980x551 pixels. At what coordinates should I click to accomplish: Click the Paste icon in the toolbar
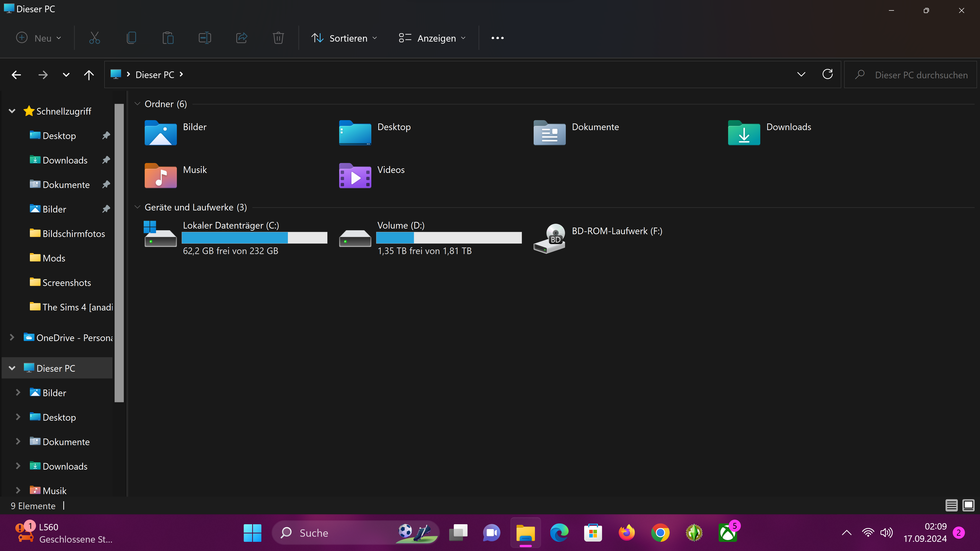tap(168, 38)
